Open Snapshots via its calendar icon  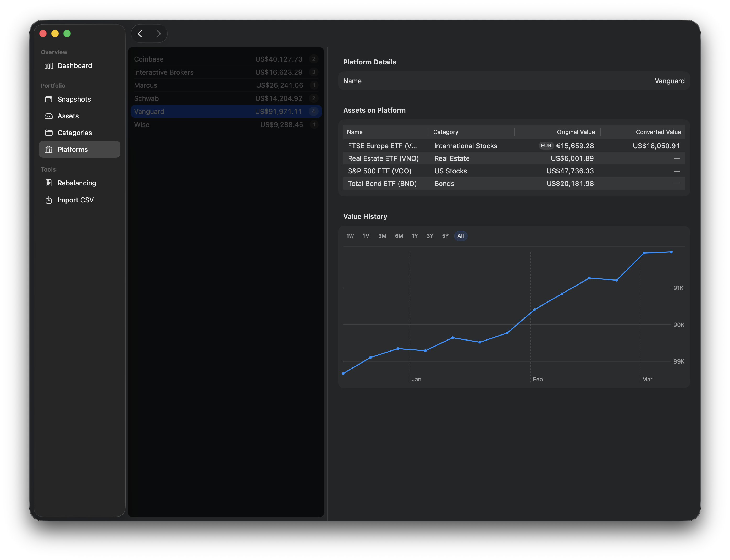[49, 99]
